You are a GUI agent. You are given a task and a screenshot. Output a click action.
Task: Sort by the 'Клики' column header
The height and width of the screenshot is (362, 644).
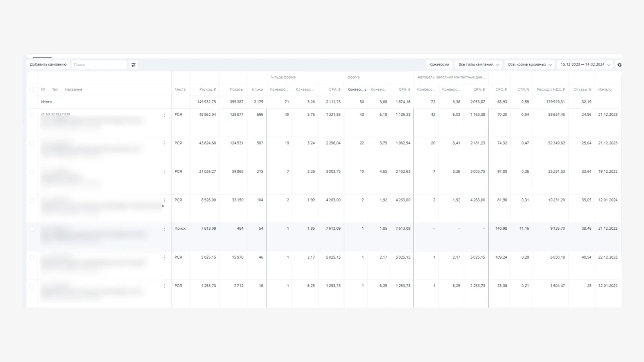(257, 90)
